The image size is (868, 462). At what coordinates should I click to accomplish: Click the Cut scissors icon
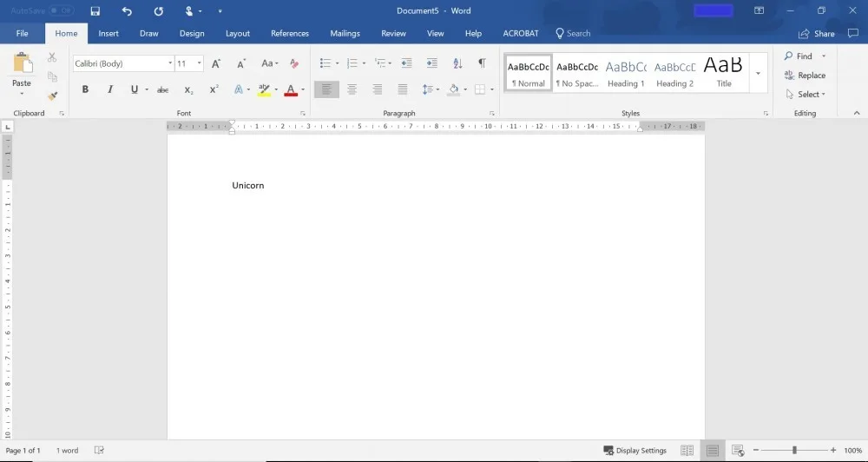52,57
